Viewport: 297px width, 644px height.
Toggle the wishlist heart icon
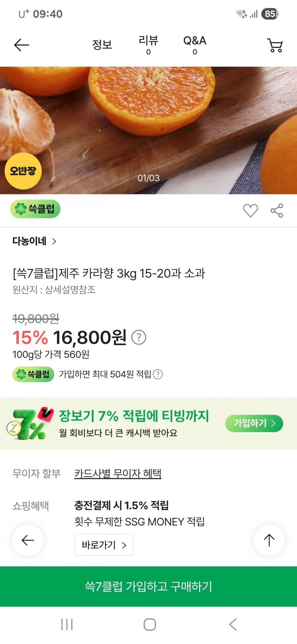point(250,210)
